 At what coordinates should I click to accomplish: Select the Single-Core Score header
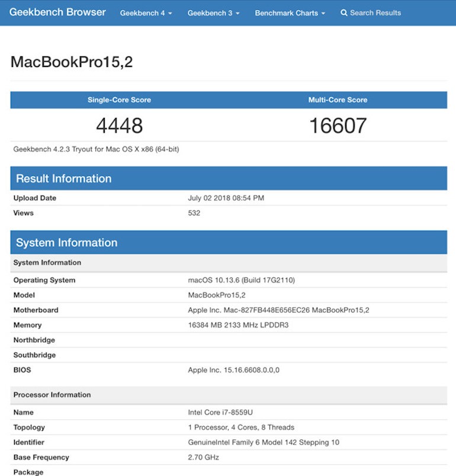tap(119, 100)
